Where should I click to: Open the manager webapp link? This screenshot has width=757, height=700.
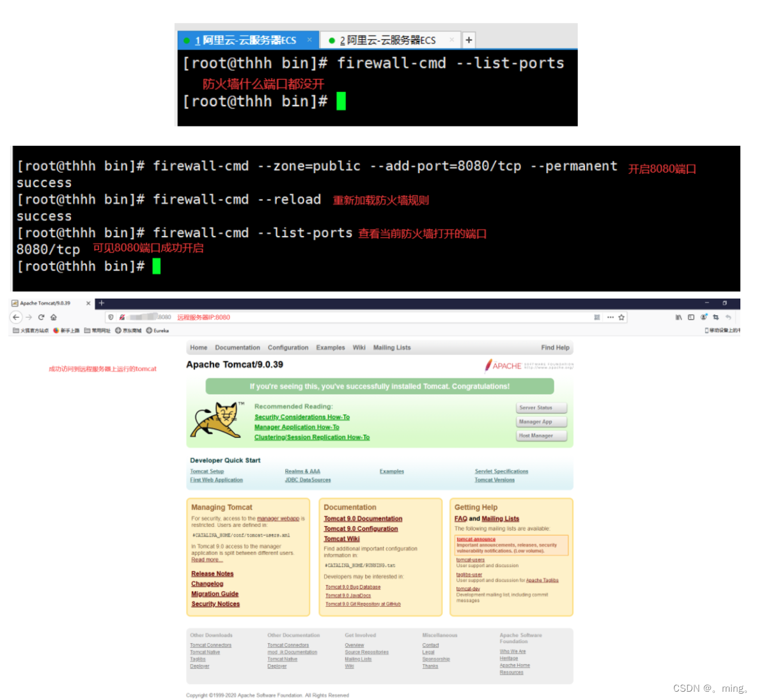[278, 519]
